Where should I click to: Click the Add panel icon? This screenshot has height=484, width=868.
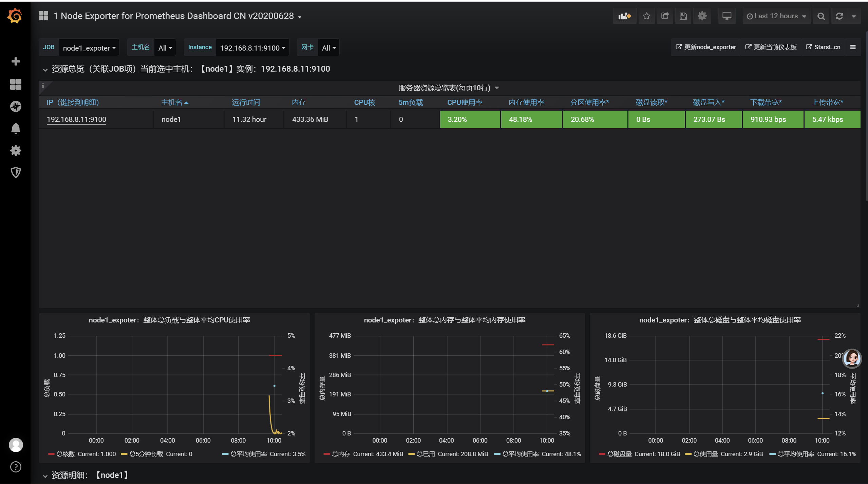point(624,16)
